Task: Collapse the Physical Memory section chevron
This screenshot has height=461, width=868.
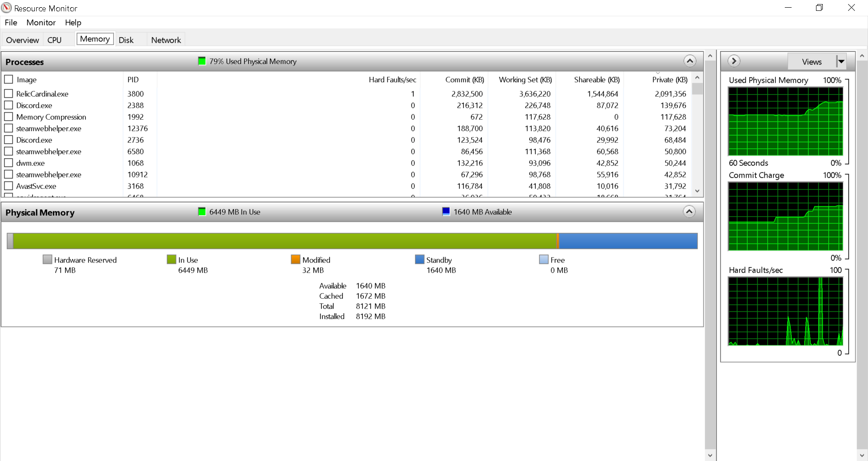Action: click(689, 212)
